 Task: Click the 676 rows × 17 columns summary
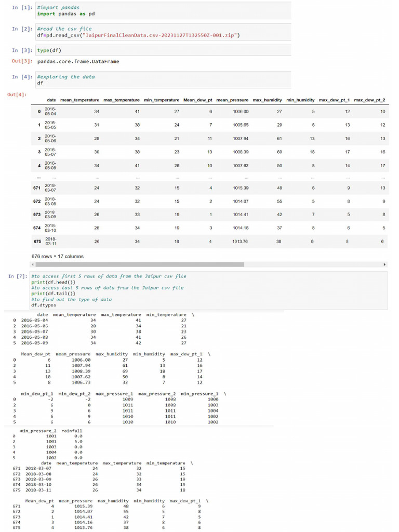(x=57, y=257)
